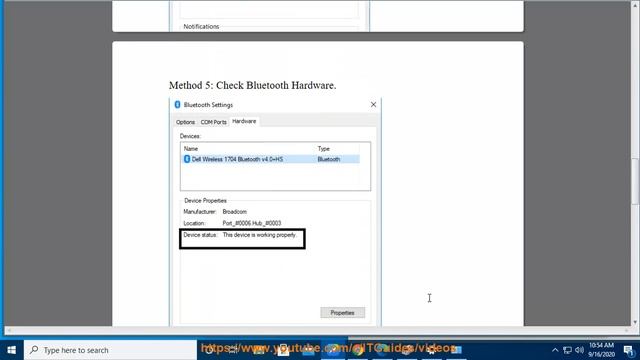Select the Dell Wireless 1704 Bluetooth device row
640x360 pixels.
[x=271, y=159]
